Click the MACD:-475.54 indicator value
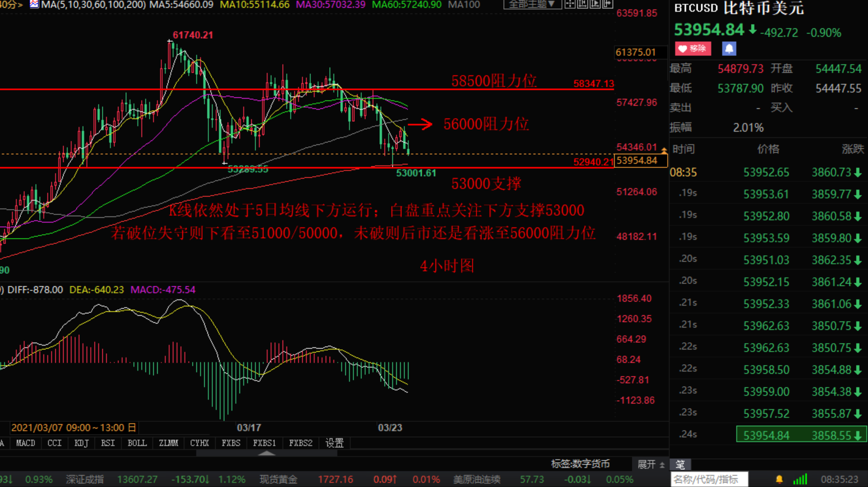 [x=163, y=289]
